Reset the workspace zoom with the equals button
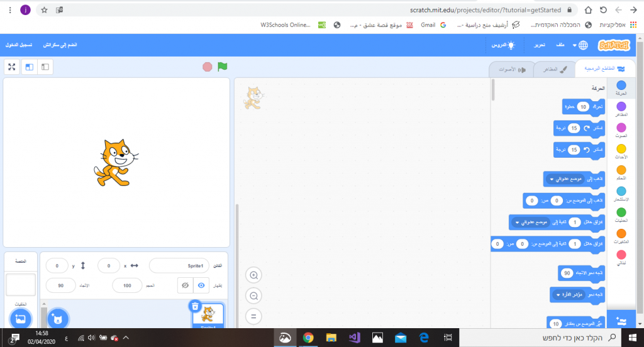This screenshot has height=347, width=644. pyautogui.click(x=254, y=316)
